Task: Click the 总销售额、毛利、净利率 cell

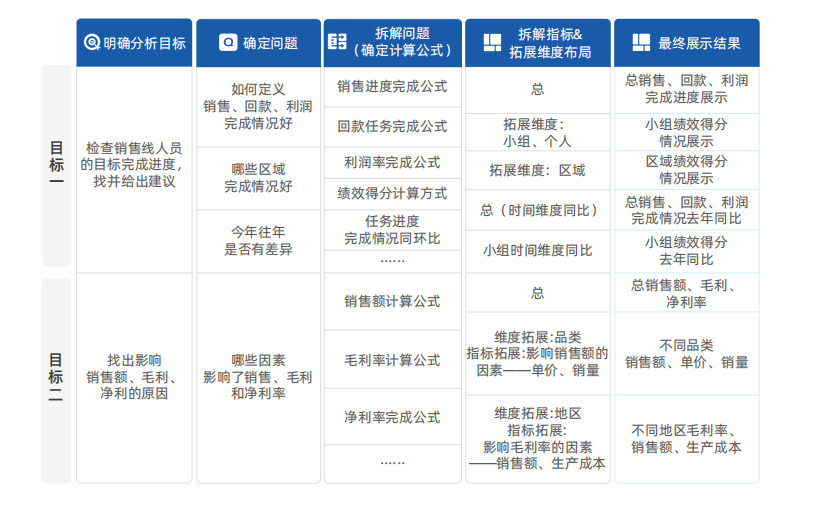Action: 686,293
